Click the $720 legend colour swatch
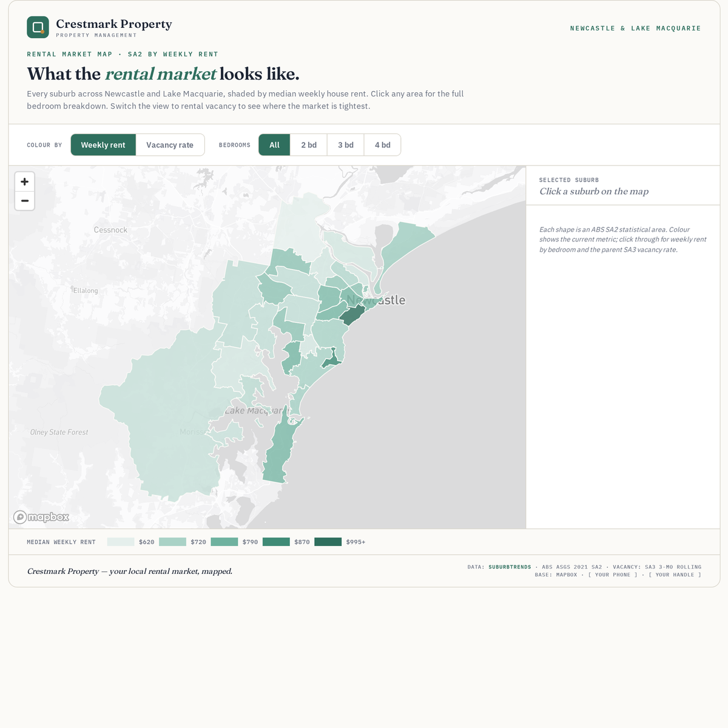 pos(172,542)
